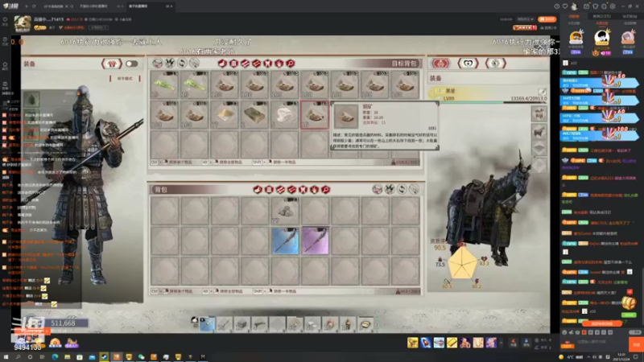
Task: Expand the gift list arrow
Action: 501,343
